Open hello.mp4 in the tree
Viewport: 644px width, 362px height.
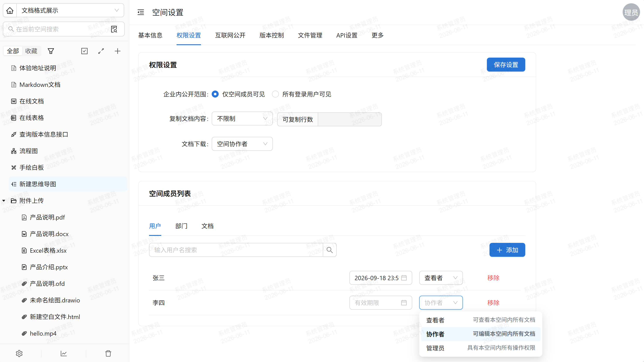(43, 333)
